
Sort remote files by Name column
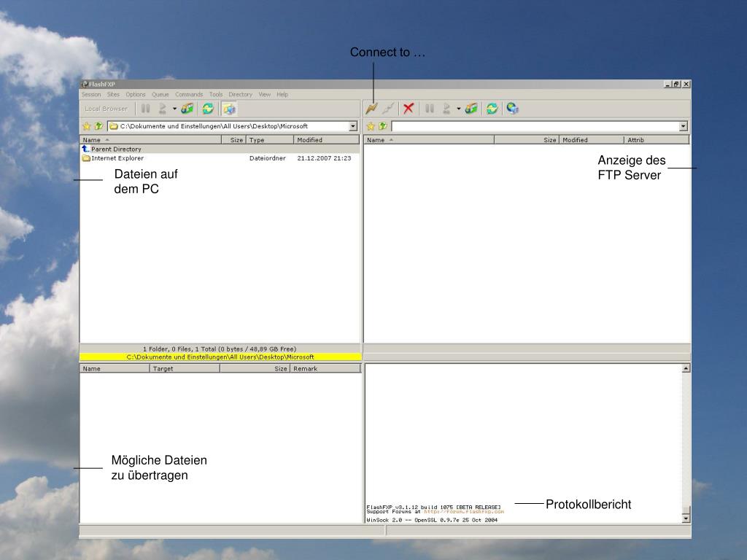pos(429,140)
